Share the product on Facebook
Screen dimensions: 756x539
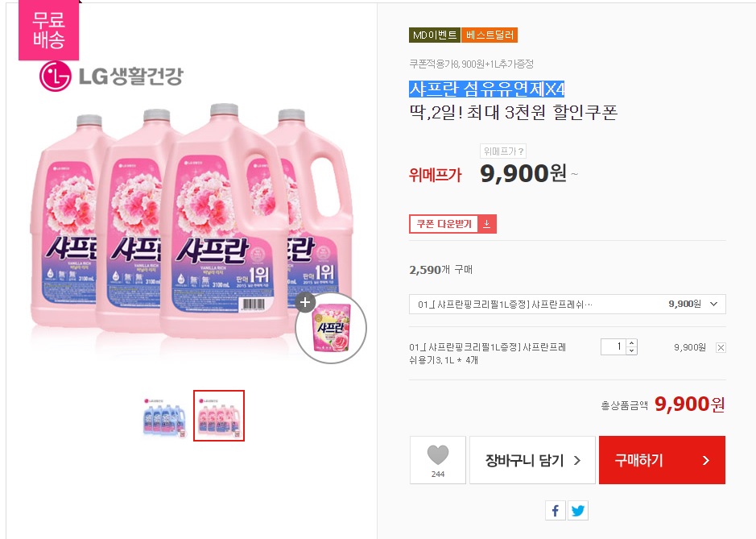(x=556, y=510)
